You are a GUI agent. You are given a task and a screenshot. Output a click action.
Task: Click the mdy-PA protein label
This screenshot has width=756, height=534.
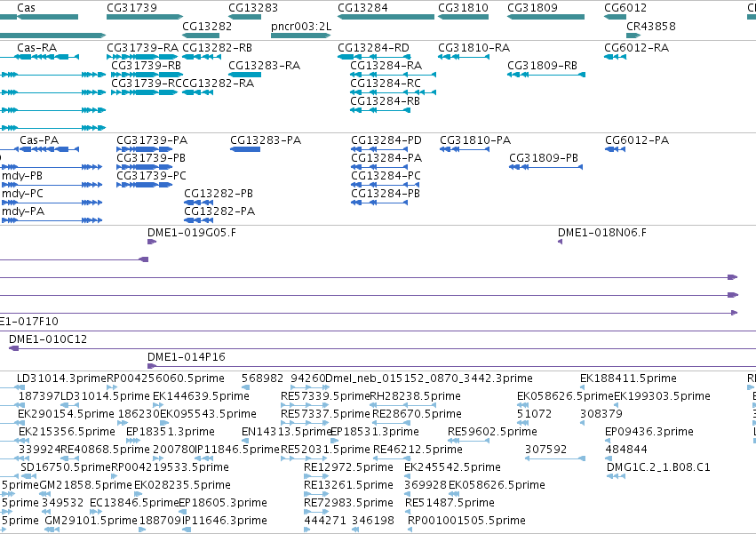click(x=23, y=211)
